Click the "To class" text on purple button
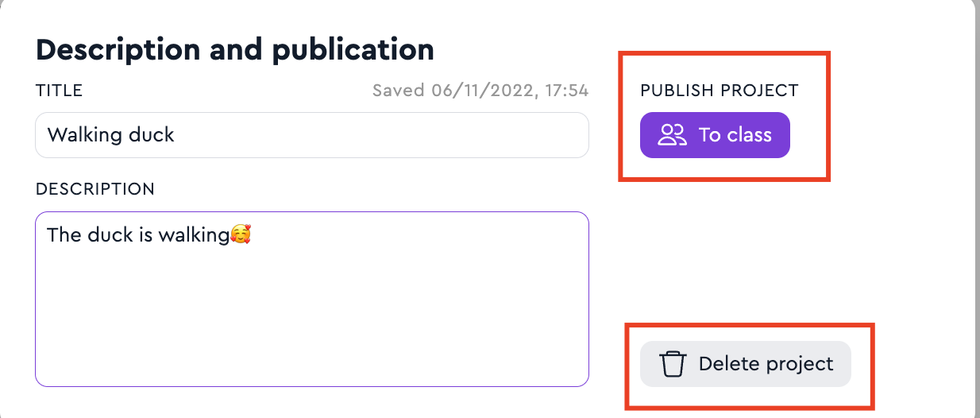Viewport: 980px width, 418px height. click(735, 135)
